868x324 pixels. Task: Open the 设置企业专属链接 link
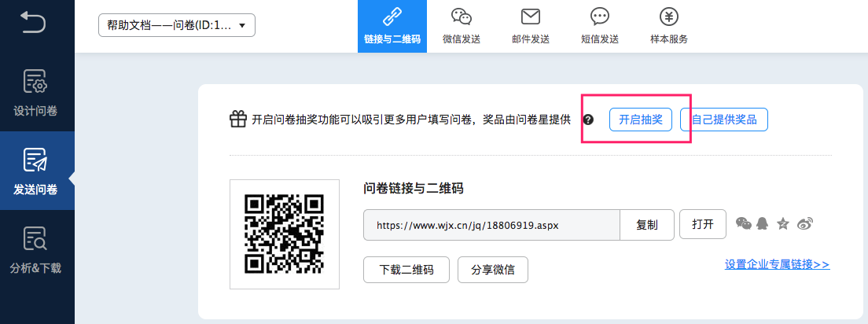pyautogui.click(x=777, y=264)
